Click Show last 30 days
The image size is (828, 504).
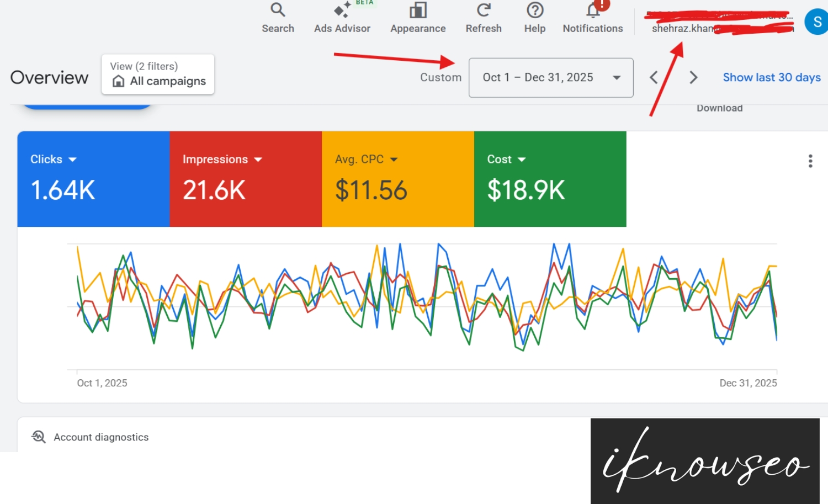(771, 77)
